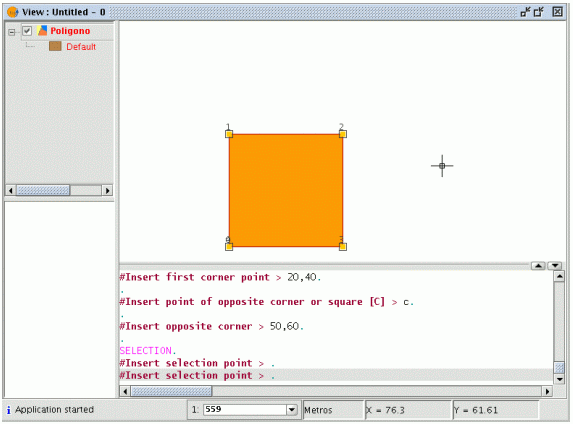Click the console vertical scrollbar up arrow
Viewport: 573px width, 424px height.
click(559, 276)
